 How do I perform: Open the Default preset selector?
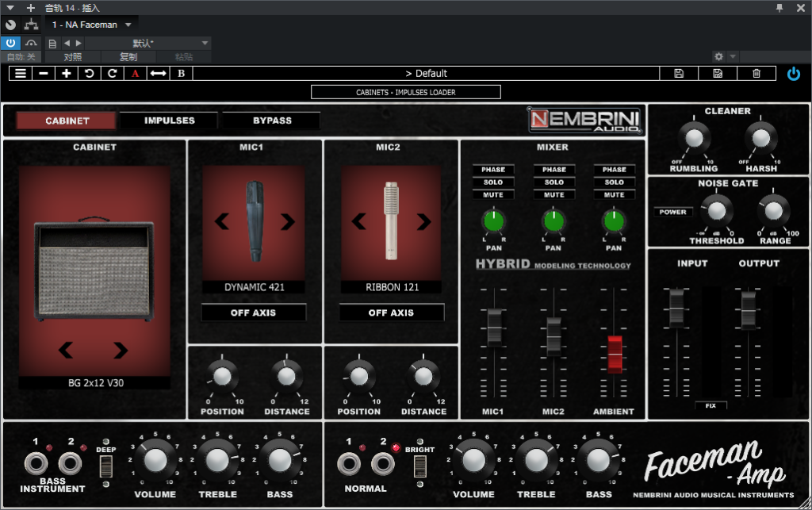(x=426, y=74)
